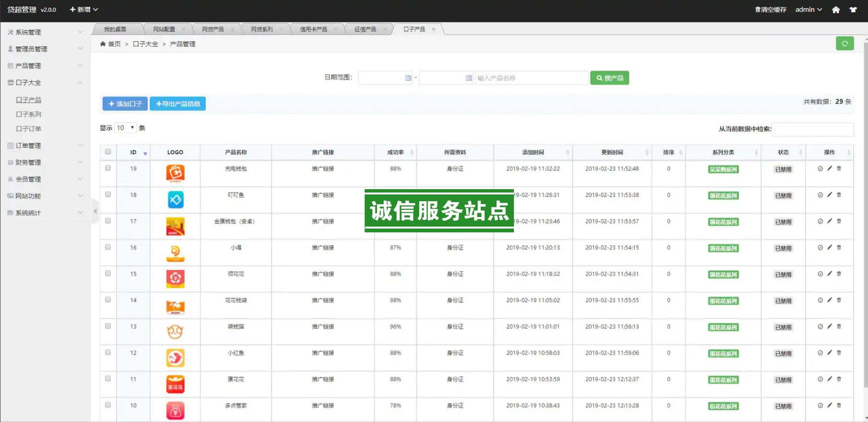
Task: Switch to the 网站配置 tab
Action: pos(164,29)
